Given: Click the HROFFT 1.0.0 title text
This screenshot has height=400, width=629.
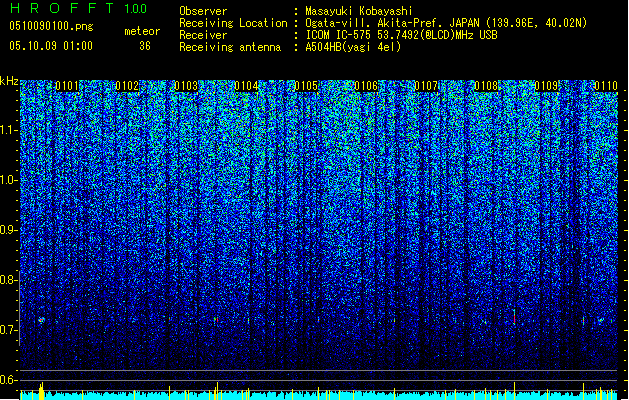Looking at the screenshot, I should pyautogui.click(x=79, y=8).
